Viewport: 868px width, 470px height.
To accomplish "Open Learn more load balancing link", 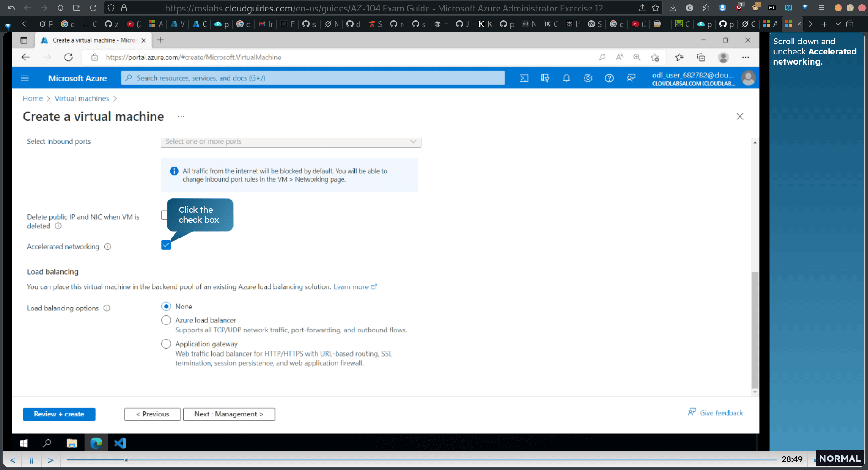I will click(x=355, y=287).
